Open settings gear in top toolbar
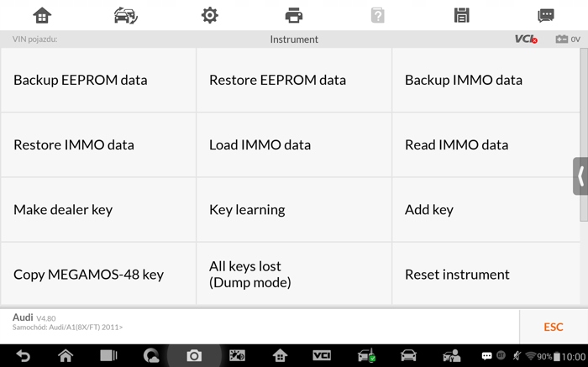 pos(210,15)
